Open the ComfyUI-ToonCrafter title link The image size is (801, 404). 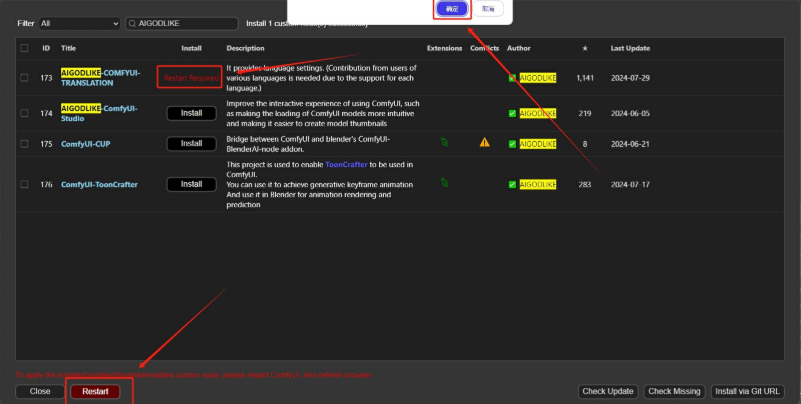[x=99, y=184]
